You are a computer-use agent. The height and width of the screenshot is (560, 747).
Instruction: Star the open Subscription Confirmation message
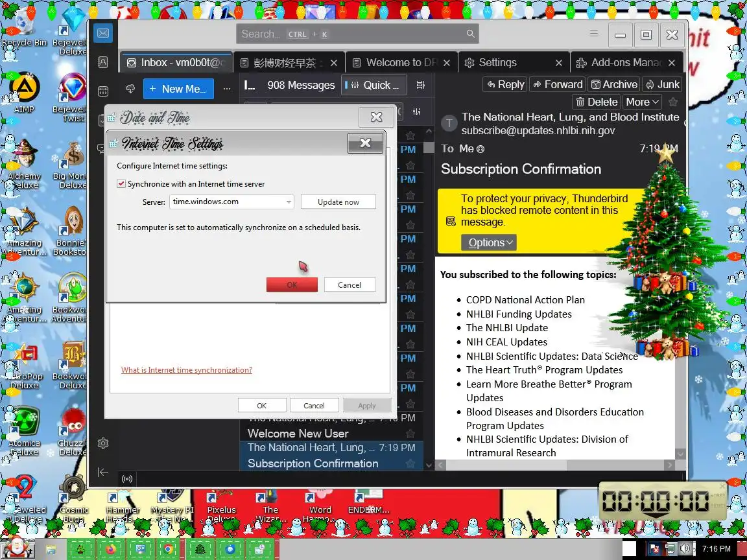[673, 102]
